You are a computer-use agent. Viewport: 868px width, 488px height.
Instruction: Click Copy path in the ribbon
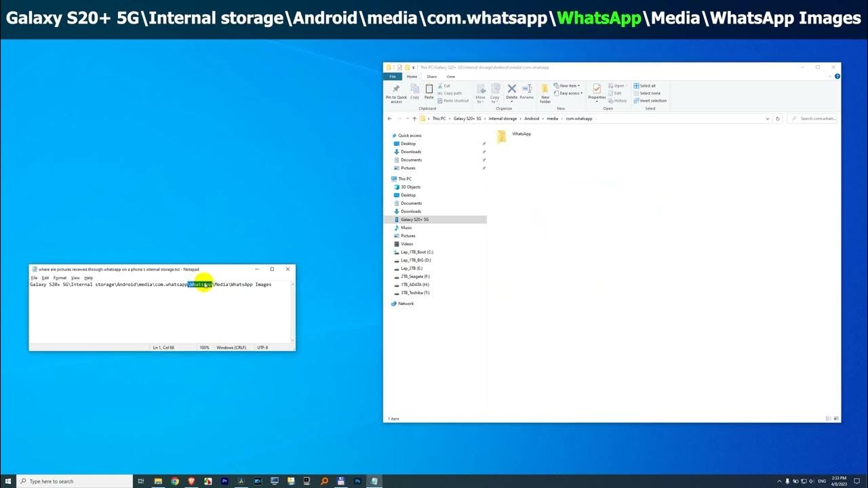[x=450, y=94]
